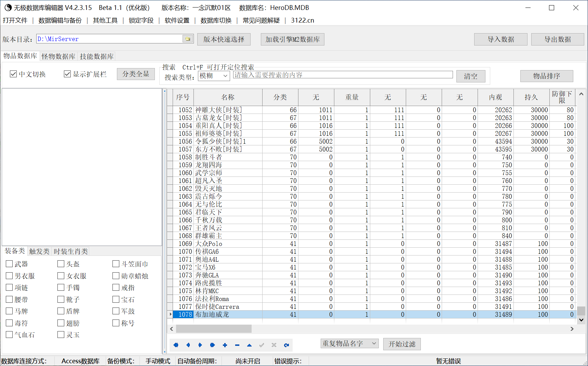Image resolution: width=588 pixels, height=366 pixels.
Task: Click the 版本目录 path field D:\MirServer
Action: click(110, 39)
